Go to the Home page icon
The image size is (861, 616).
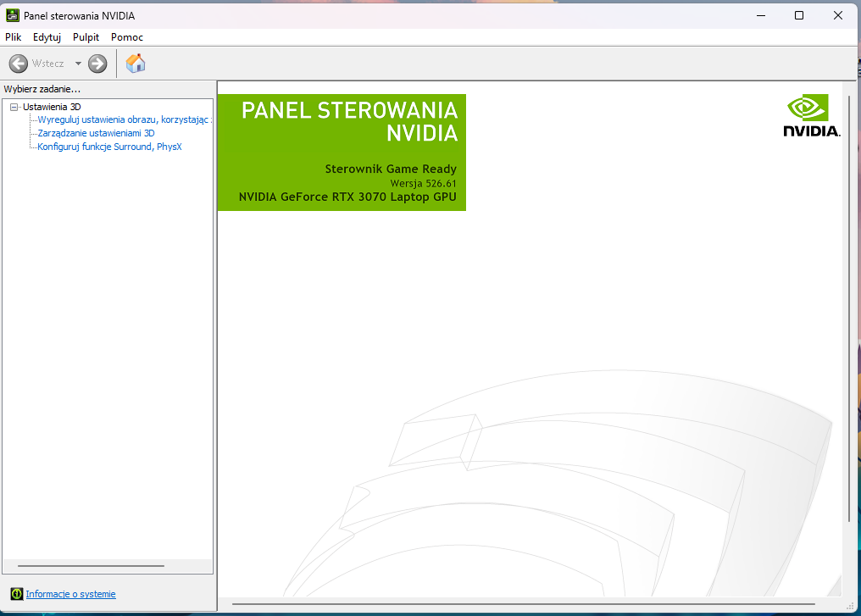click(136, 64)
